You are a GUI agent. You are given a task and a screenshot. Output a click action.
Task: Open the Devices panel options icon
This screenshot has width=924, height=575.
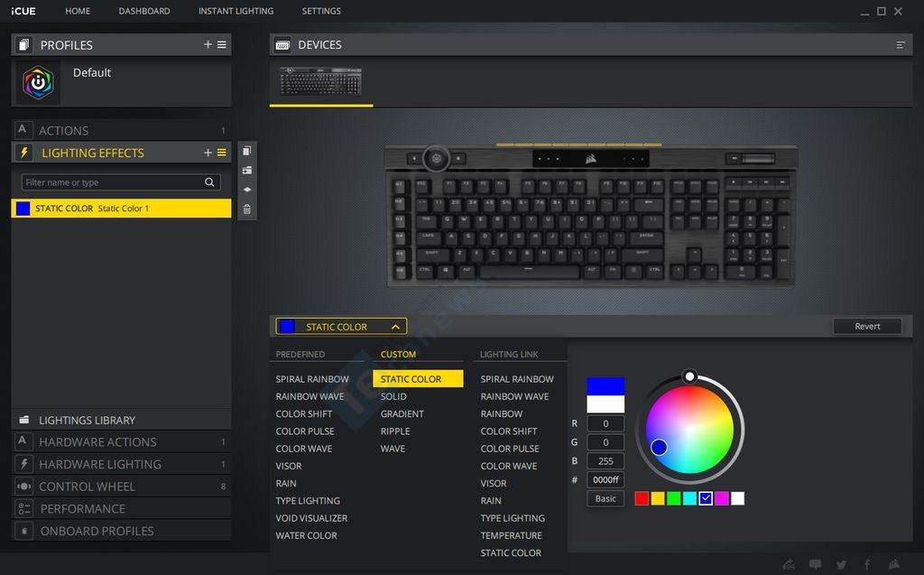click(900, 45)
